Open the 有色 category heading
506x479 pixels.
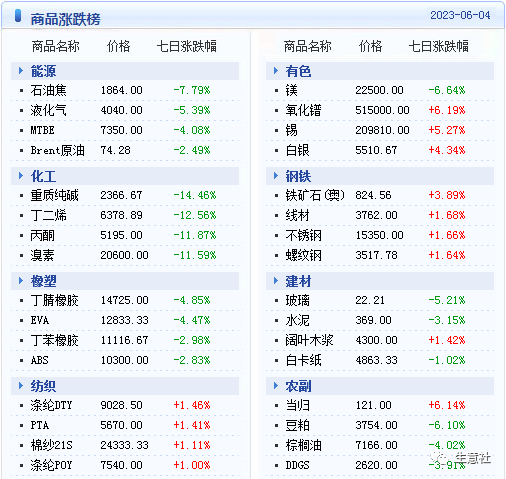[x=298, y=71]
